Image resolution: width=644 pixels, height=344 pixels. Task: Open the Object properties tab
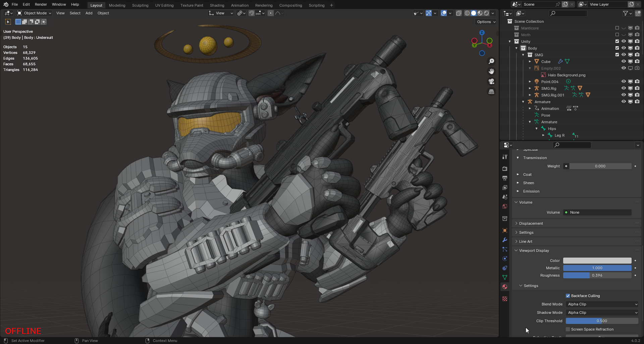tap(505, 230)
